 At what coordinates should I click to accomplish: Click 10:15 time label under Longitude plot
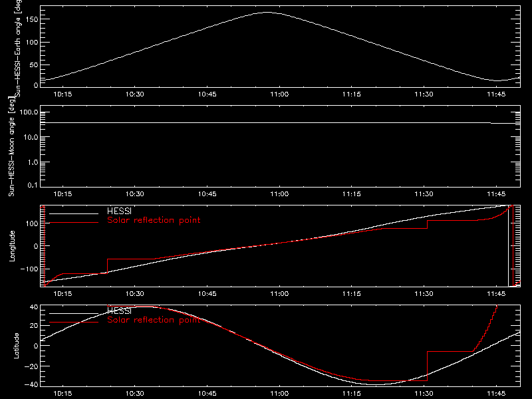point(63,293)
